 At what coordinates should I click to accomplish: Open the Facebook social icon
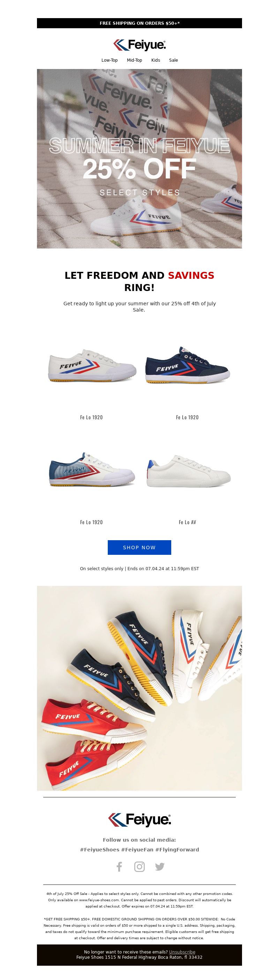119,867
